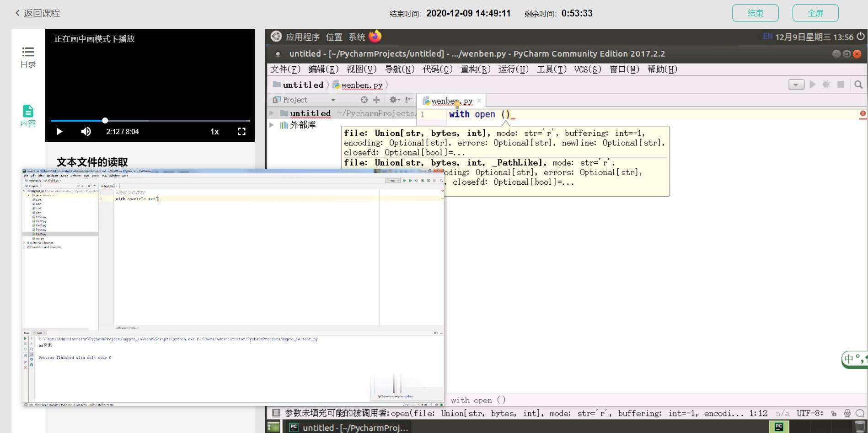Open the 代码(C) menu
The width and height of the screenshot is (868, 433).
point(438,69)
